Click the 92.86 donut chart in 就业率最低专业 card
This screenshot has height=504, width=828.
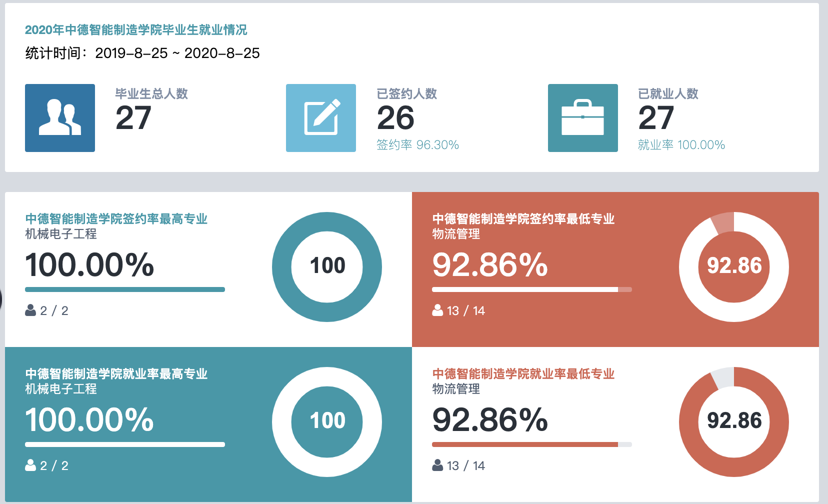pyautogui.click(x=734, y=422)
